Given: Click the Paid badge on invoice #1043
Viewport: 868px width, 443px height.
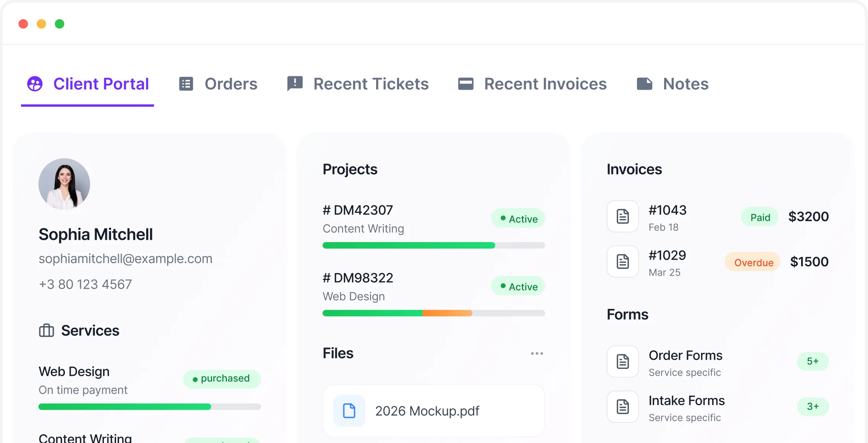Looking at the screenshot, I should pyautogui.click(x=760, y=217).
